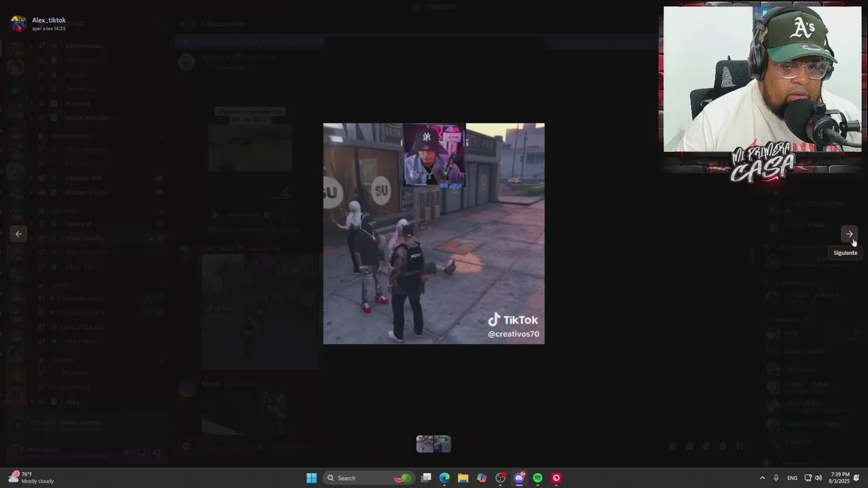The image size is (868, 488).
Task: Open Task View on the taskbar
Action: click(426, 478)
